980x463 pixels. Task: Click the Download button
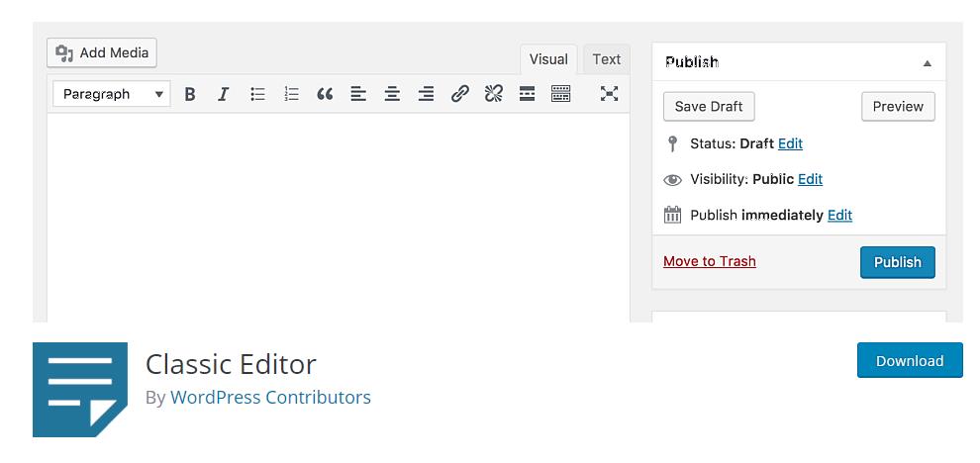910,360
